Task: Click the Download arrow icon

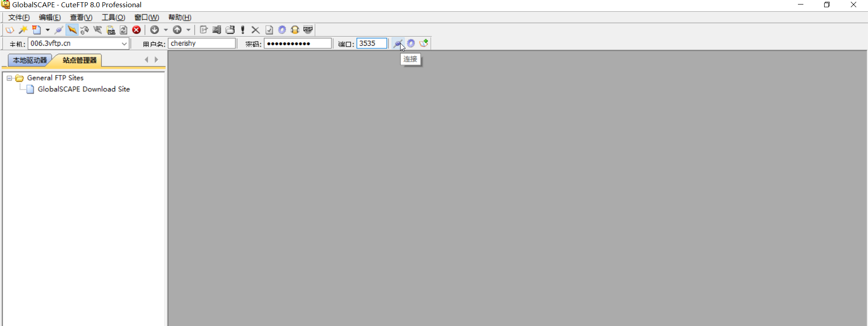Action: point(155,30)
